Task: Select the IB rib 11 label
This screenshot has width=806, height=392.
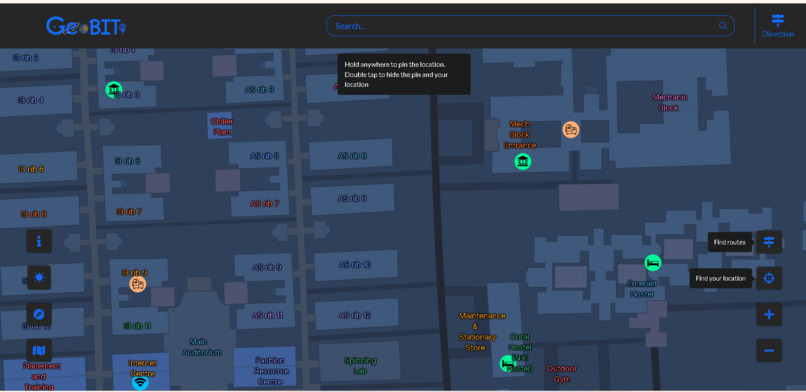Action: (x=137, y=326)
